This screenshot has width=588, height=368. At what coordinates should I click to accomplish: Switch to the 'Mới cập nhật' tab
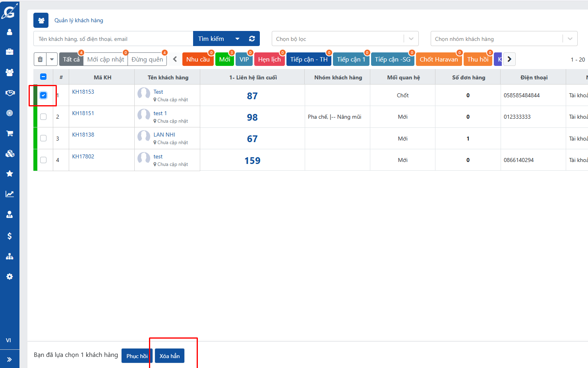(x=105, y=60)
